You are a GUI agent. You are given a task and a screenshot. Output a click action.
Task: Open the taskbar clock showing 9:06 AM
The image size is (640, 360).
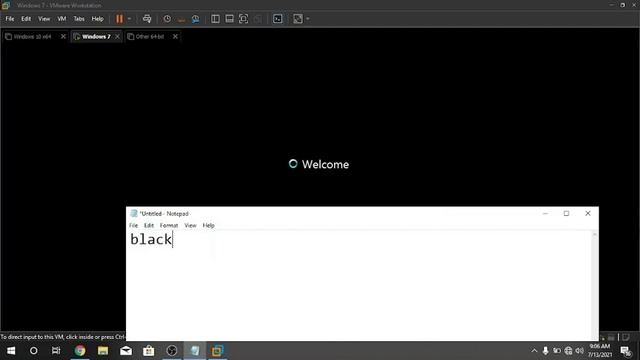click(600, 351)
